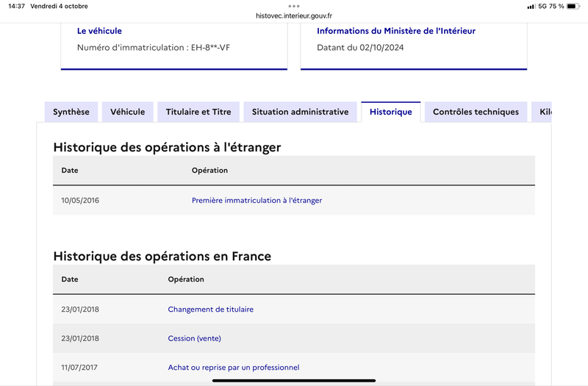The height and width of the screenshot is (386, 588).
Task: Open Achat ou reprise par un professionnel
Action: [234, 367]
